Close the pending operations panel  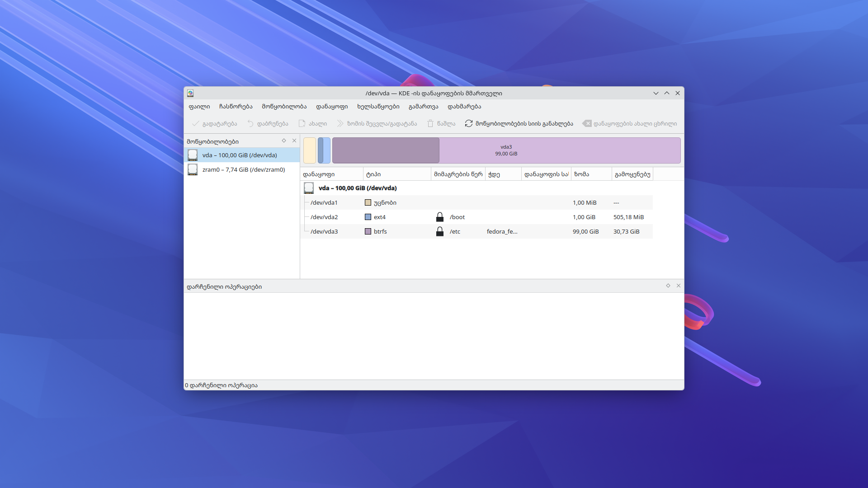[x=679, y=286]
